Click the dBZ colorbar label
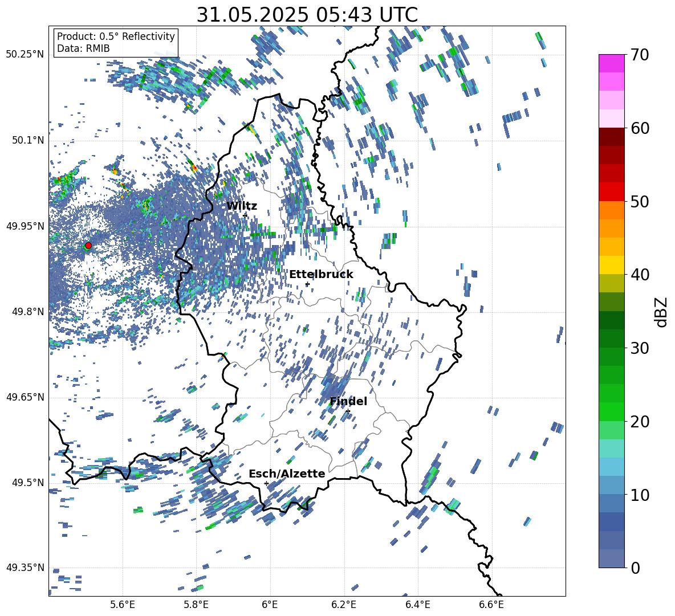This screenshot has width=675, height=616. click(x=661, y=312)
